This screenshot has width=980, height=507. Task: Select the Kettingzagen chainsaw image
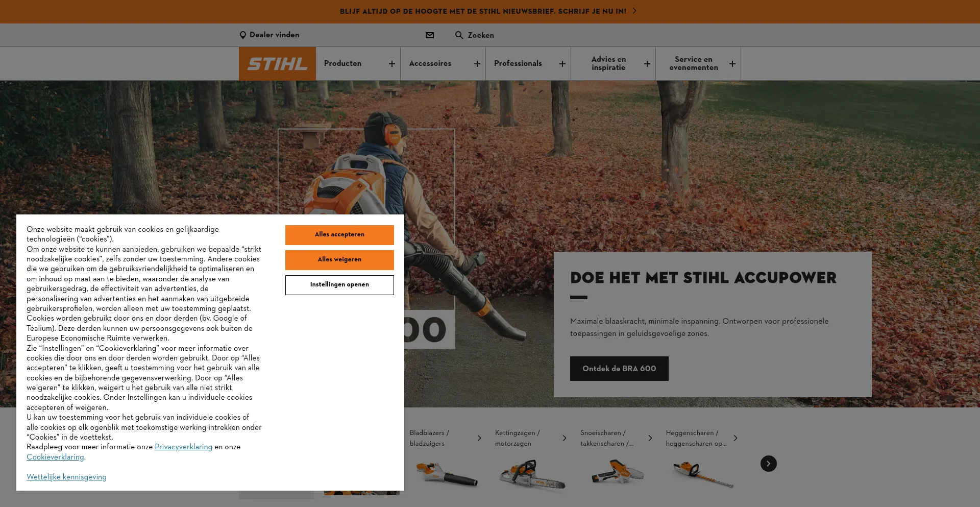[x=532, y=475]
